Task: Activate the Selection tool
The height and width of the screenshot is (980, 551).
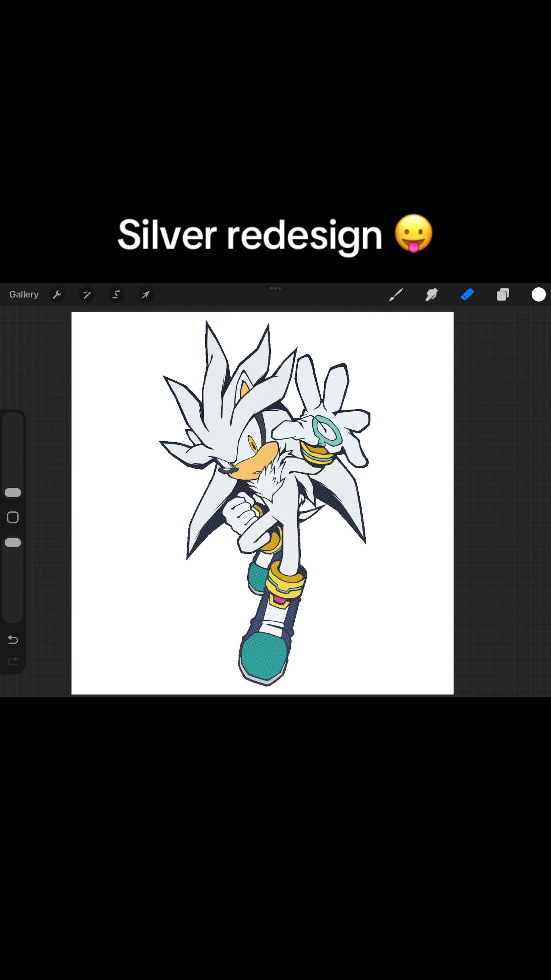Action: [x=116, y=294]
